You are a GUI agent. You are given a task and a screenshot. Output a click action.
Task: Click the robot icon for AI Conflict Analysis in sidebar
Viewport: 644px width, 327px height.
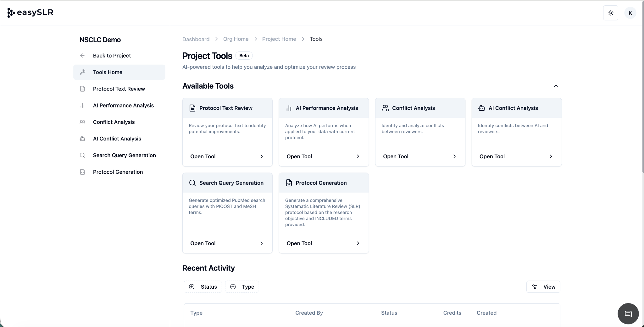(82, 139)
